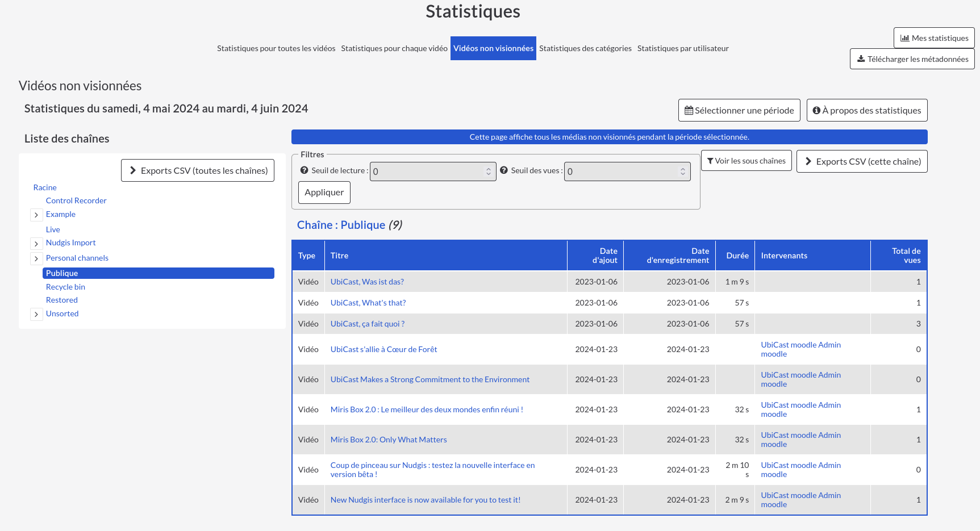Open UbiCast Makes a Strong Commitment video
980x531 pixels.
tap(430, 379)
